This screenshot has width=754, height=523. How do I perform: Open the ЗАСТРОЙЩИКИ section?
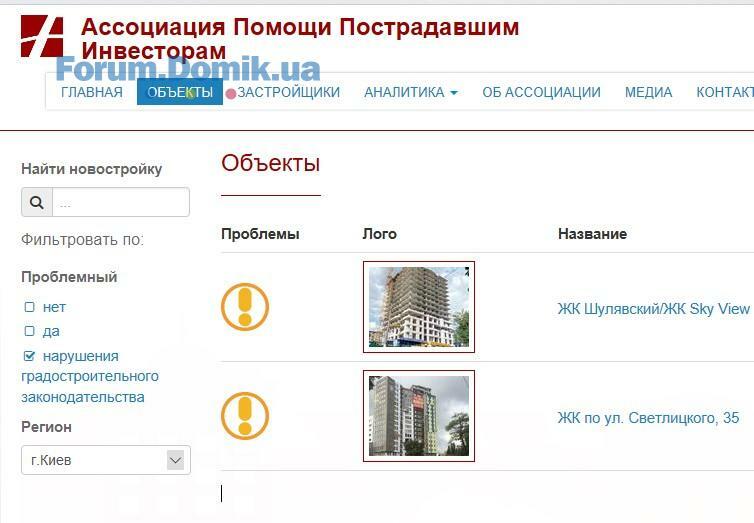pyautogui.click(x=289, y=92)
